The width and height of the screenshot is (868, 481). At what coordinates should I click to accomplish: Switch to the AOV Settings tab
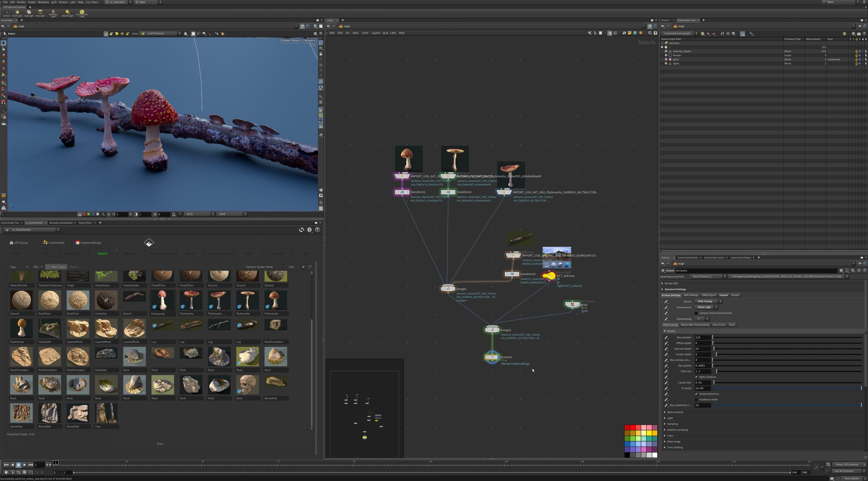pos(691,295)
